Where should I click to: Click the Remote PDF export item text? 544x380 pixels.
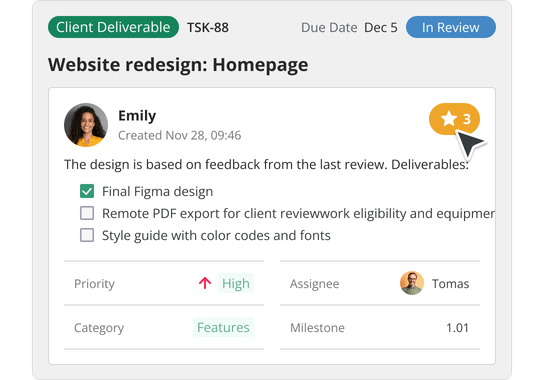click(298, 213)
